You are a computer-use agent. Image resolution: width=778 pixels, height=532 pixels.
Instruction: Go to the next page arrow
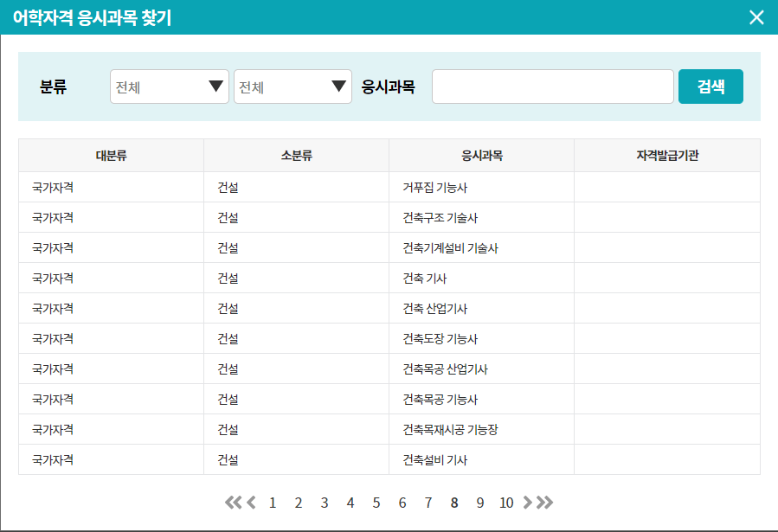click(x=529, y=503)
